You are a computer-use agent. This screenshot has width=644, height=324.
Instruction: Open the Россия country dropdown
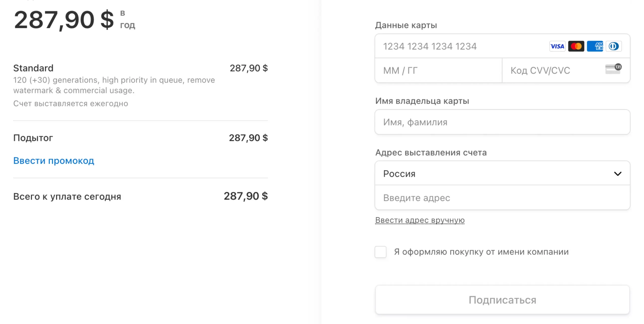click(x=502, y=174)
